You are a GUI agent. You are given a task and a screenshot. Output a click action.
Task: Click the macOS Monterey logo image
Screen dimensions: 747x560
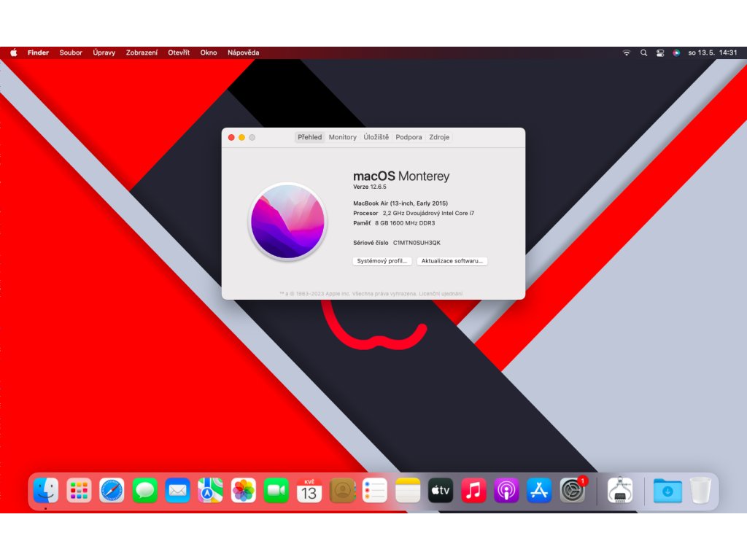(287, 222)
